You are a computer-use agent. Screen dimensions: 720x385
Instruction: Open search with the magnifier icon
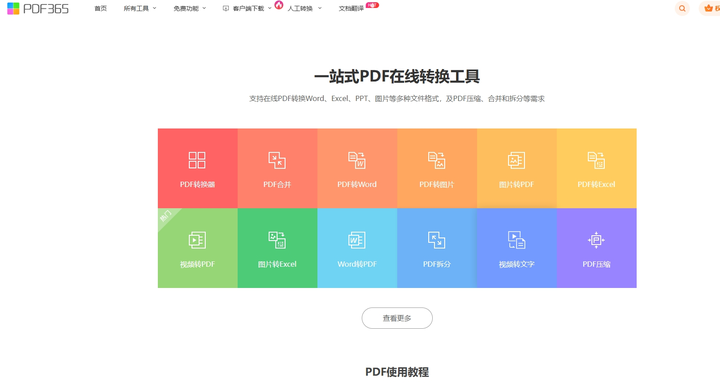(682, 8)
